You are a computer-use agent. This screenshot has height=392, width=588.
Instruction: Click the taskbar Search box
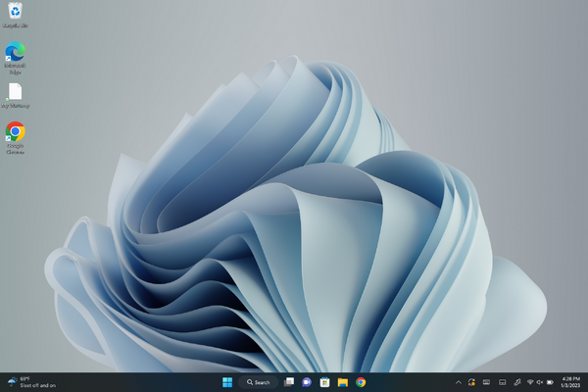tap(259, 382)
